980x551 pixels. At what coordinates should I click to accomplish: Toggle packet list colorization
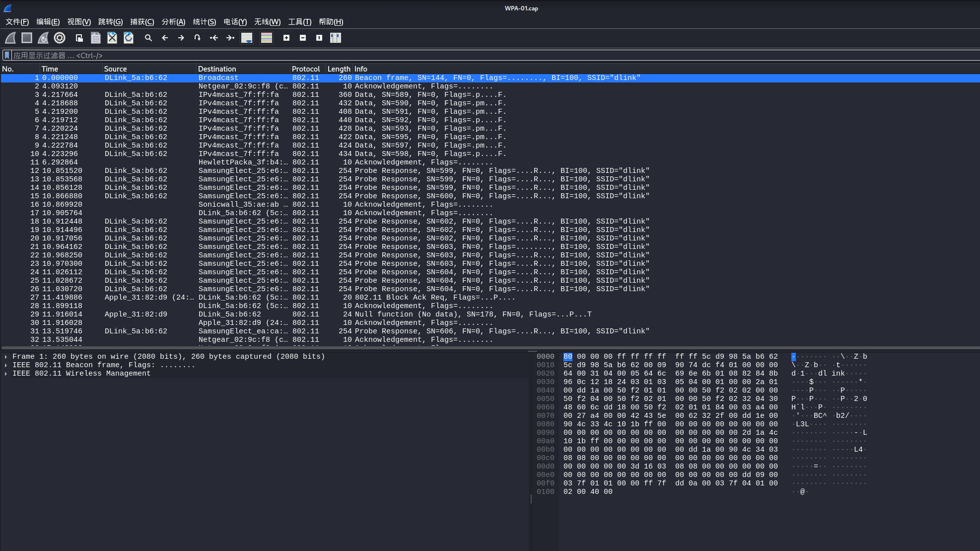pyautogui.click(x=267, y=38)
